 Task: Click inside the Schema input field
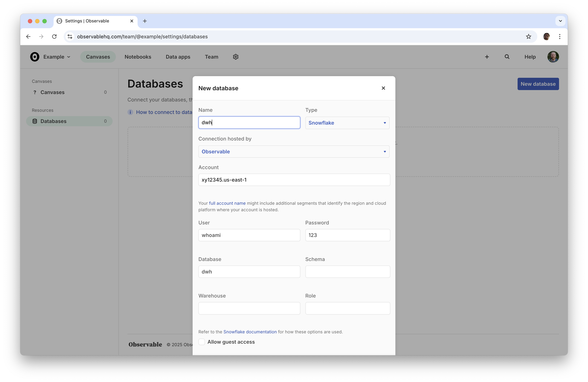coord(347,272)
